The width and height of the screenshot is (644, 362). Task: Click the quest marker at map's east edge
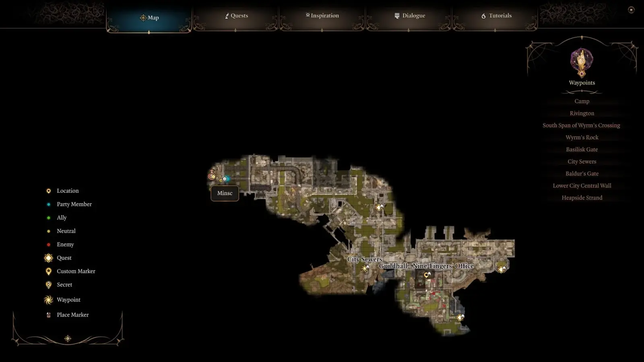[x=502, y=269]
